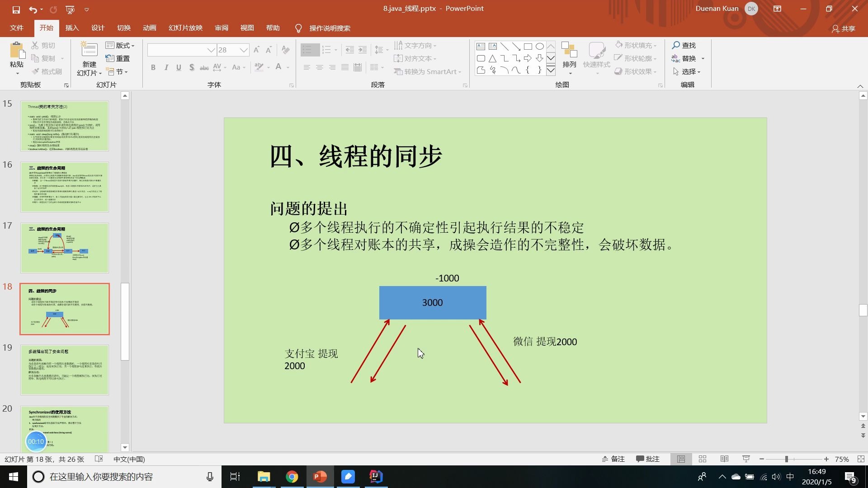Open the Slide Show (幻灯片放映) tab
Viewport: 868px width, 488px height.
(x=185, y=28)
